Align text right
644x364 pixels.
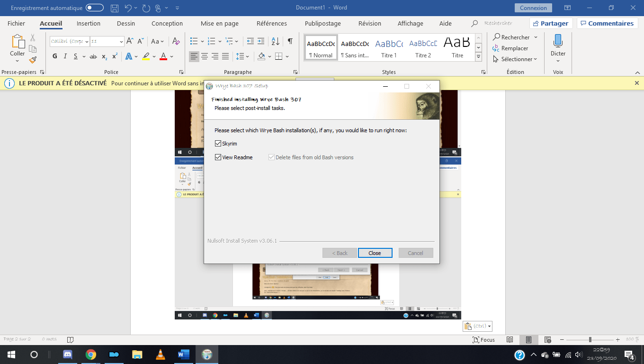click(x=215, y=56)
